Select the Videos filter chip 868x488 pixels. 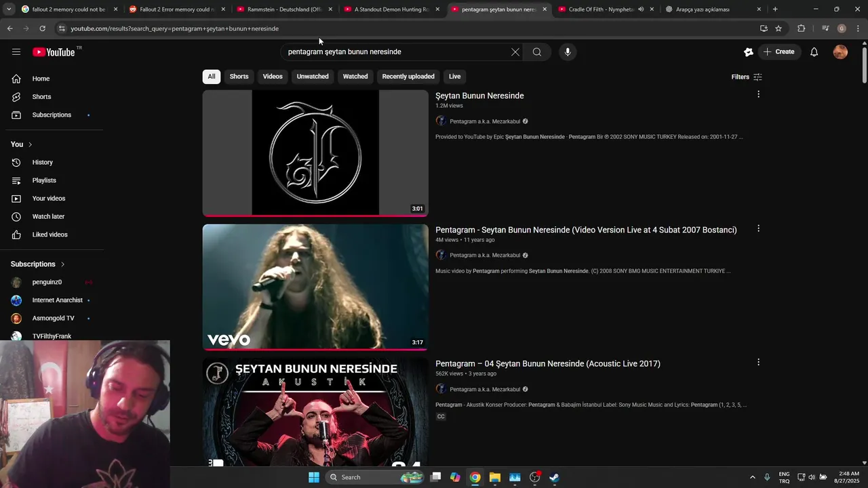click(x=273, y=77)
